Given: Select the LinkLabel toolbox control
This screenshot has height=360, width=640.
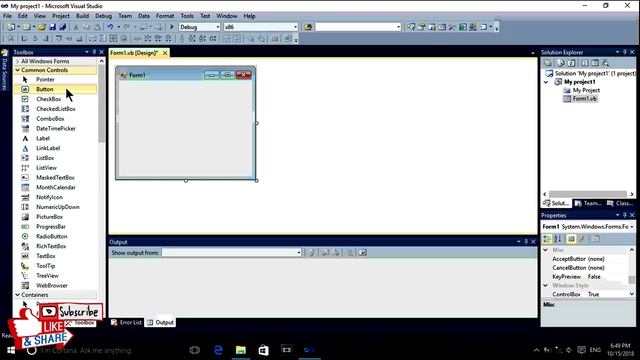Looking at the screenshot, I should point(56,148).
